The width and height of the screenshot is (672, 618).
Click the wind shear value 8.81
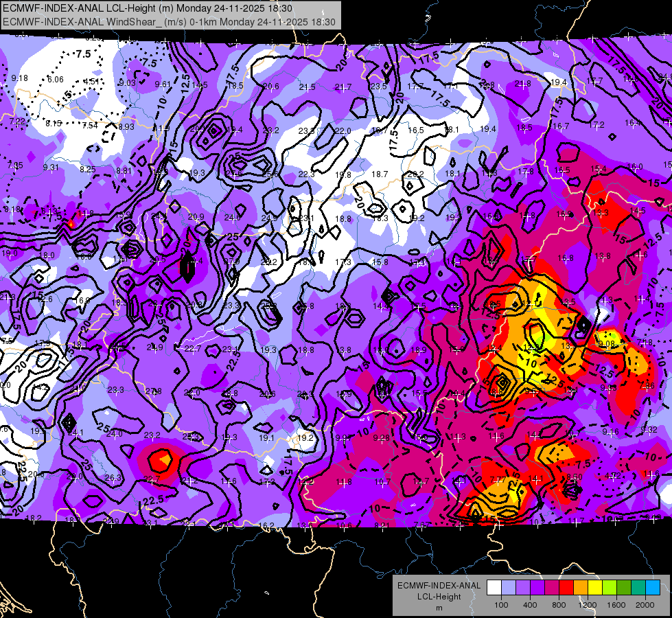(124, 171)
